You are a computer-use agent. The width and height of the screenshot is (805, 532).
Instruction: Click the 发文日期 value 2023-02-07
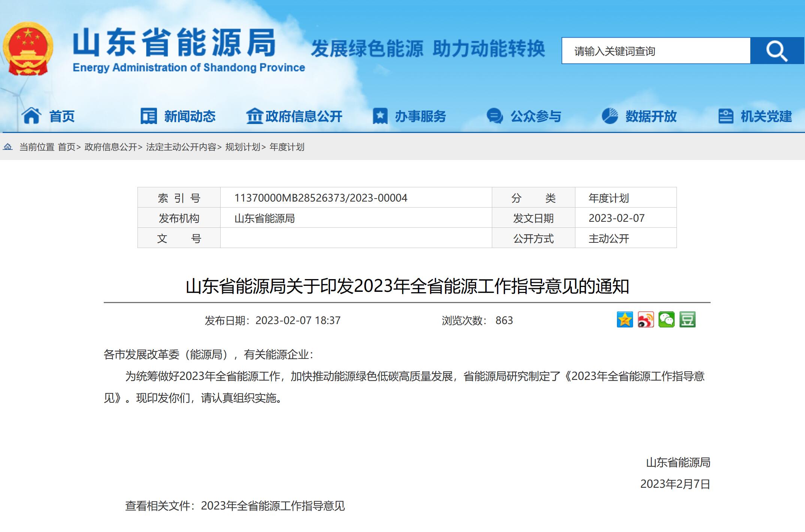pos(617,218)
